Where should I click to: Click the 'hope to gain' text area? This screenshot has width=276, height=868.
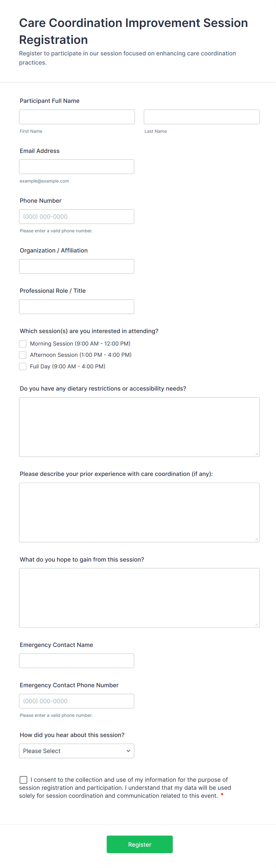(139, 597)
